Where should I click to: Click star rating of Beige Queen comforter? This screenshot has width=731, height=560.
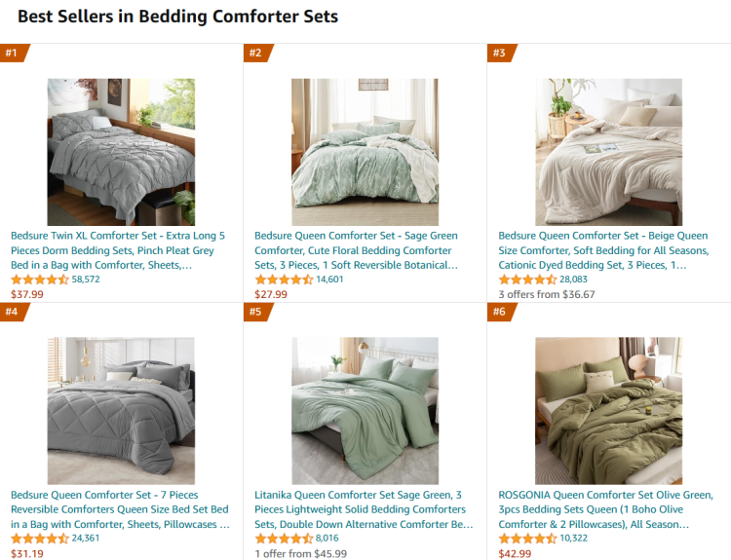click(x=527, y=280)
